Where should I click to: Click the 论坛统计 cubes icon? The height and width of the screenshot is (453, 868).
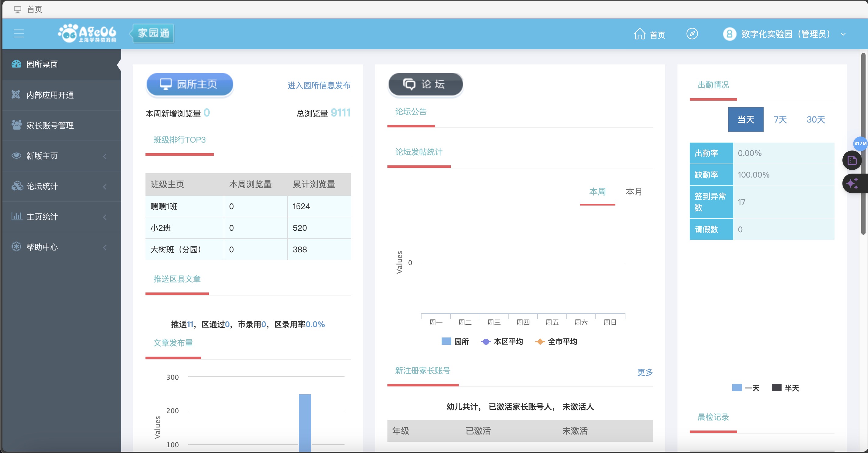pos(17,186)
